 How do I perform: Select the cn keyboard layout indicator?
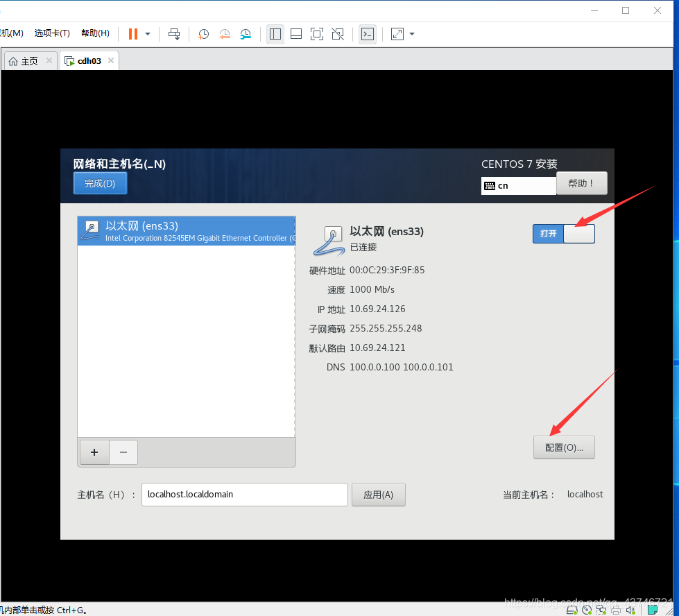518,186
